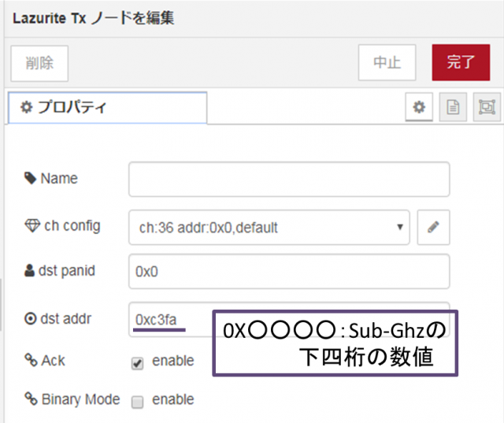Disable the Ack enable checkbox

click(137, 363)
